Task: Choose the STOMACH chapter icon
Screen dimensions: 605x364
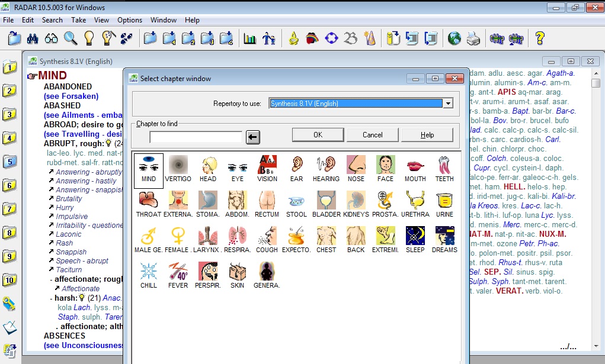Action: tap(207, 205)
